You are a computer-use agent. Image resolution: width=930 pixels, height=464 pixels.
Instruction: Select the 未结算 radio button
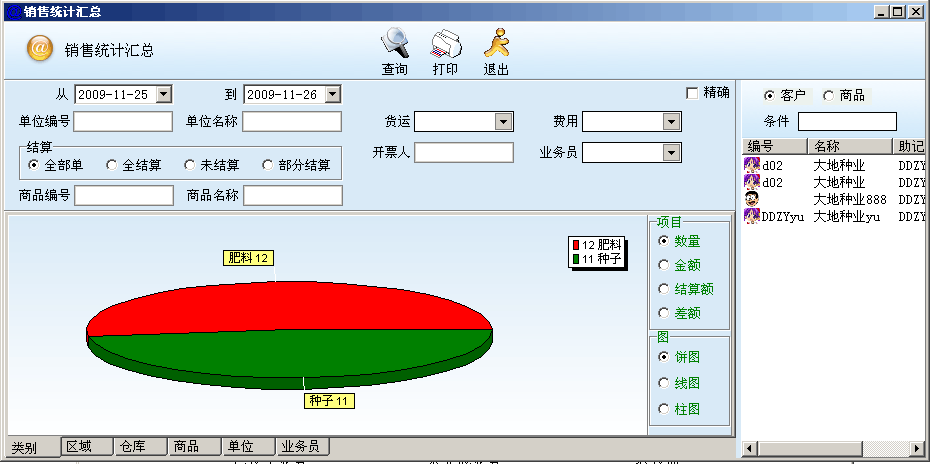tap(189, 165)
